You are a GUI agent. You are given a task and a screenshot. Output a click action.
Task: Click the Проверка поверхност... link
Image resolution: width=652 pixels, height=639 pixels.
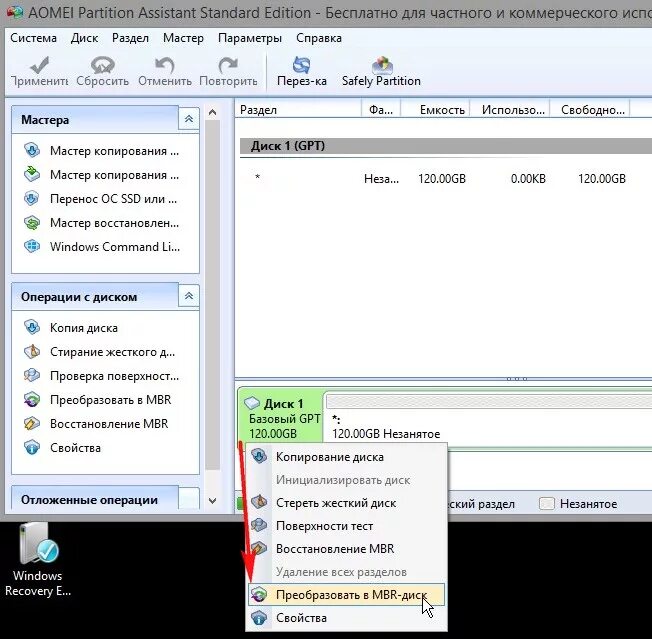tap(114, 376)
